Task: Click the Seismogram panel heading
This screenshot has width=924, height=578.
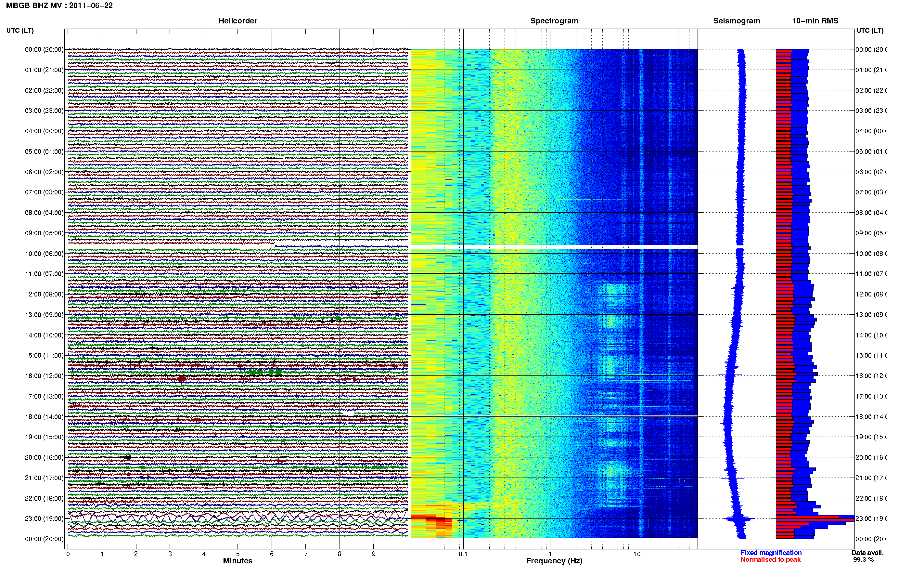Action: [737, 21]
